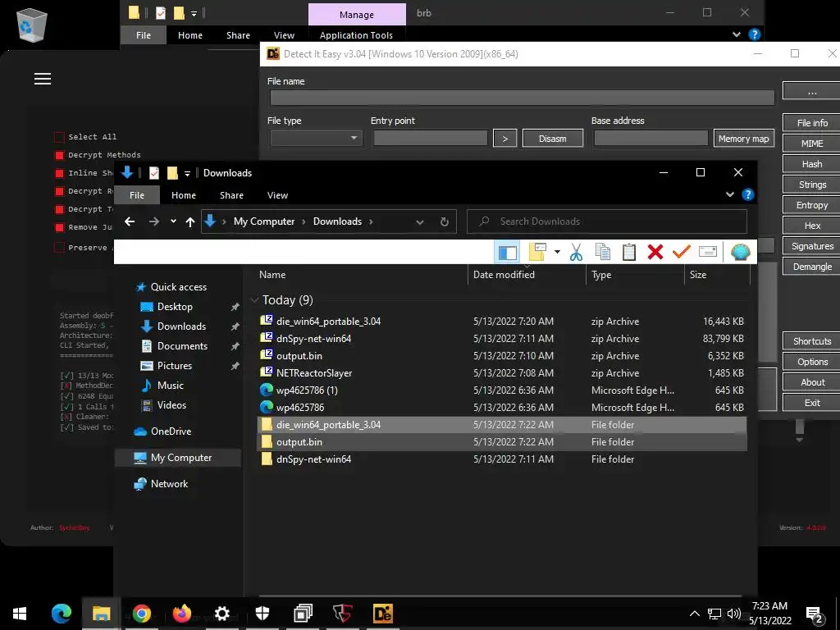Toggle the Decrypt R... checkbox

click(59, 191)
